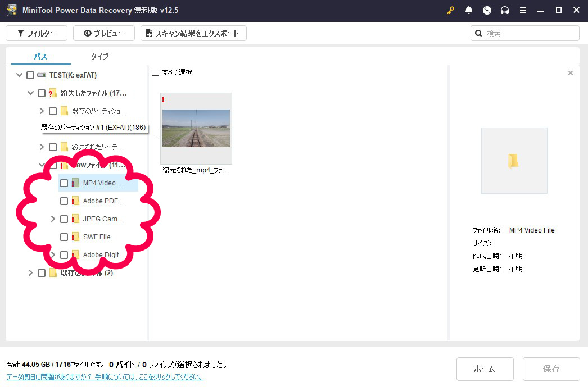Toggle the すべて選択 checkbox
Image resolution: width=588 pixels, height=391 pixels.
click(155, 72)
